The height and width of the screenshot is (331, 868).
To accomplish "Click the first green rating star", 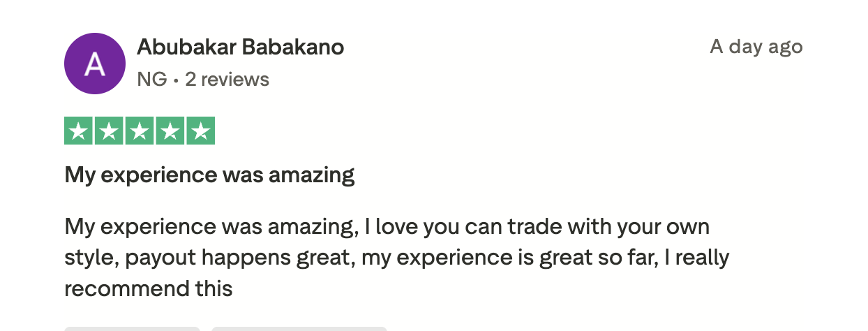I will coord(78,131).
